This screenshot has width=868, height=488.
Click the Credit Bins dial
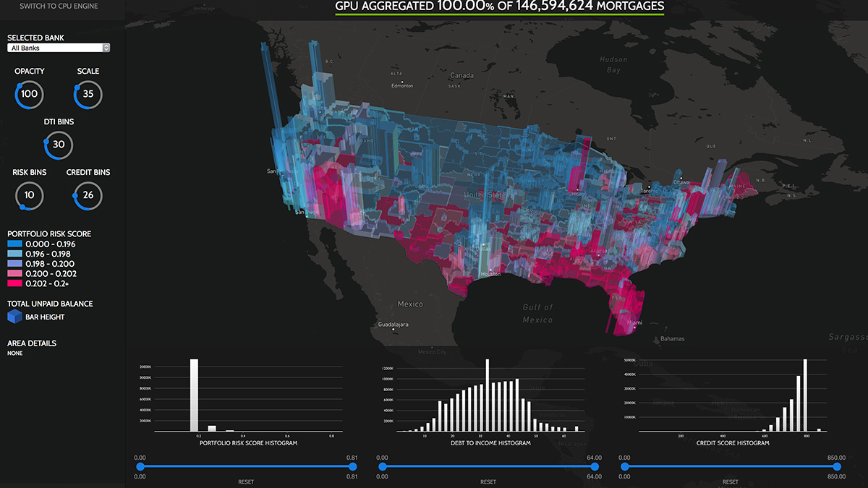(88, 195)
